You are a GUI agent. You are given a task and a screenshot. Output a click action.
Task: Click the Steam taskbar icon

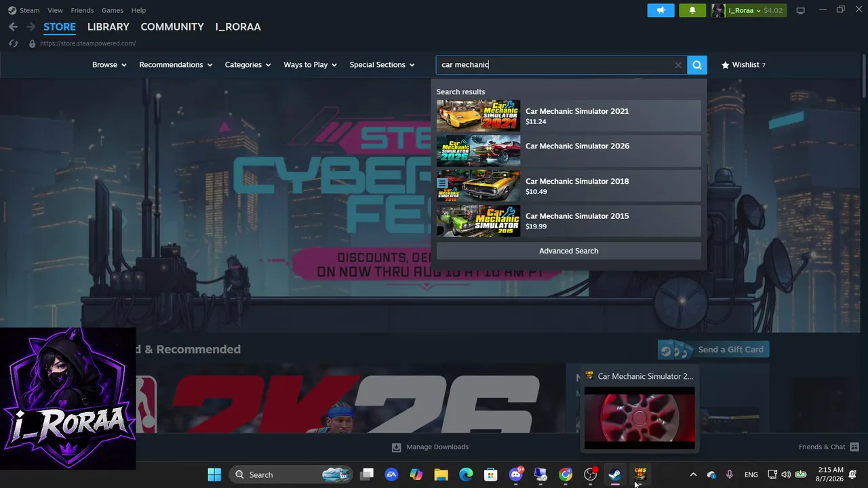615,474
